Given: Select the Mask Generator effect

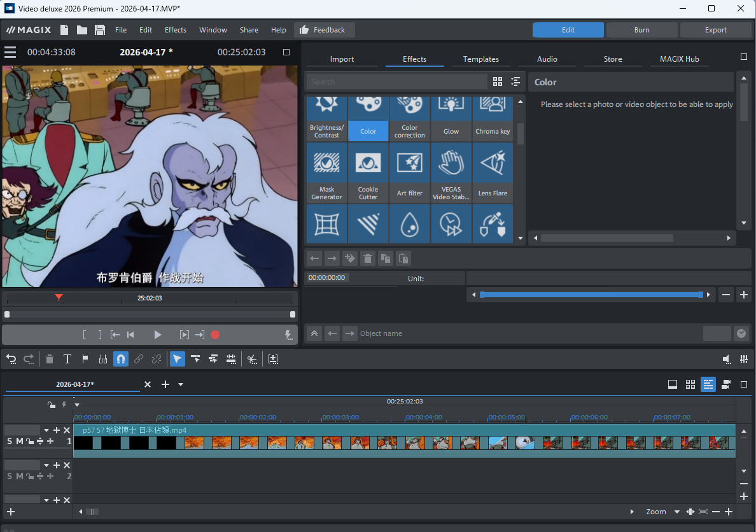Looking at the screenshot, I should click(x=326, y=172).
